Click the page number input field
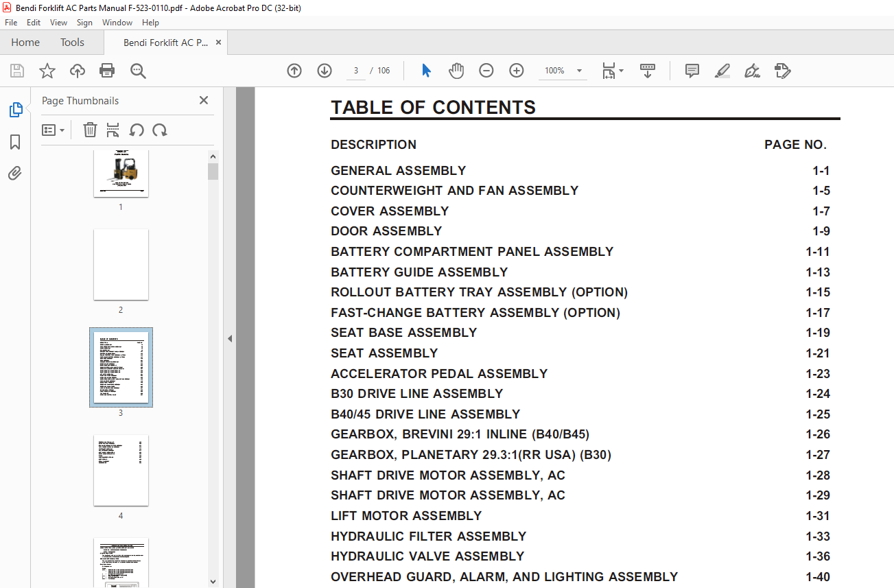The width and height of the screenshot is (894, 588). click(356, 71)
